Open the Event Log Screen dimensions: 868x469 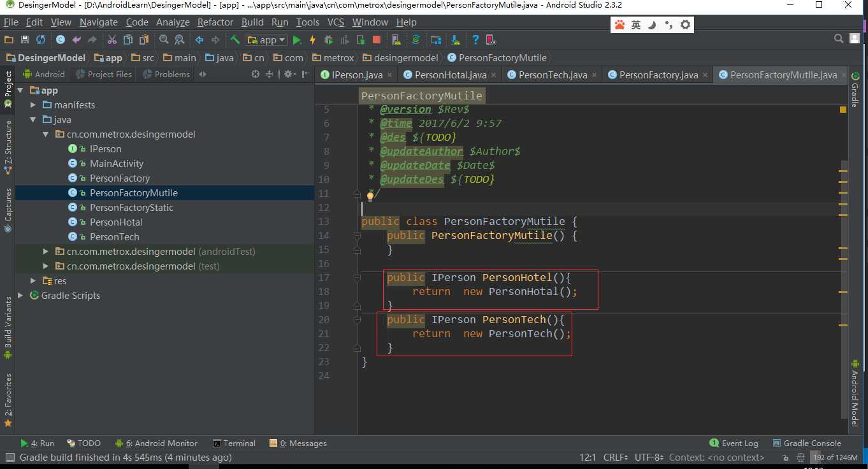734,443
